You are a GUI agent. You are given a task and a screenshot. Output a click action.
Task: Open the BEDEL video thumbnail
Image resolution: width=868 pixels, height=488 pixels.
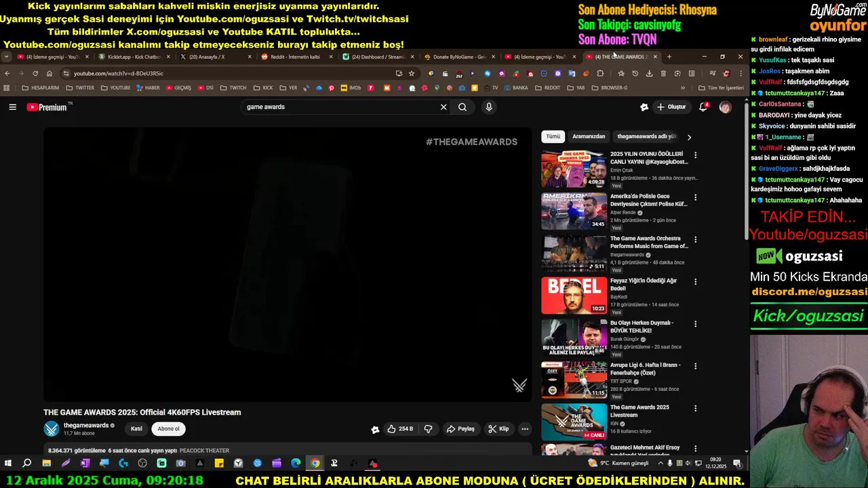coord(574,296)
